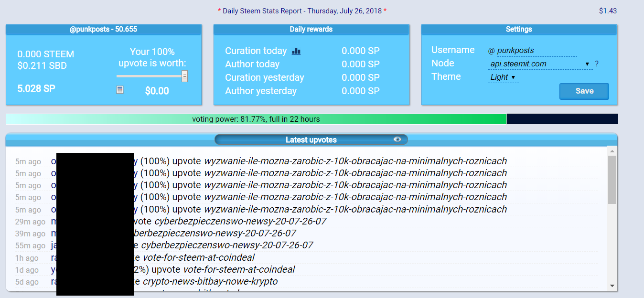Click the 5.028 SP balance
Viewport: 644px width, 298px height.
tap(36, 88)
